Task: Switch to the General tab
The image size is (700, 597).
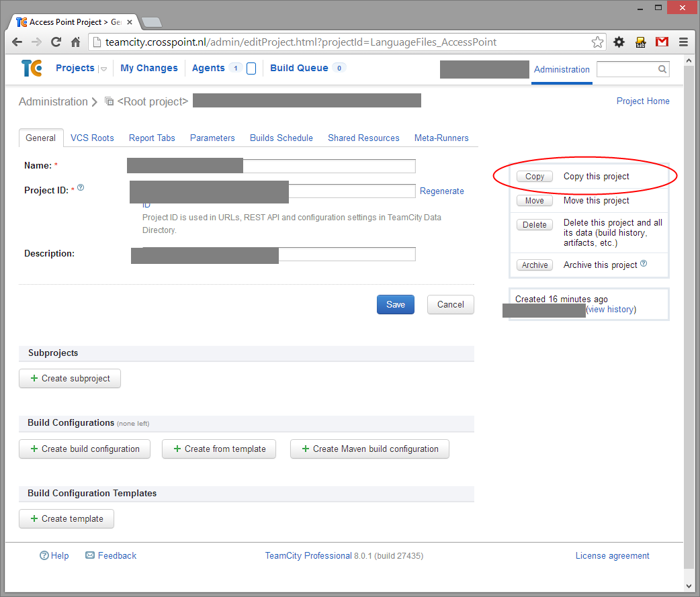Action: point(40,138)
